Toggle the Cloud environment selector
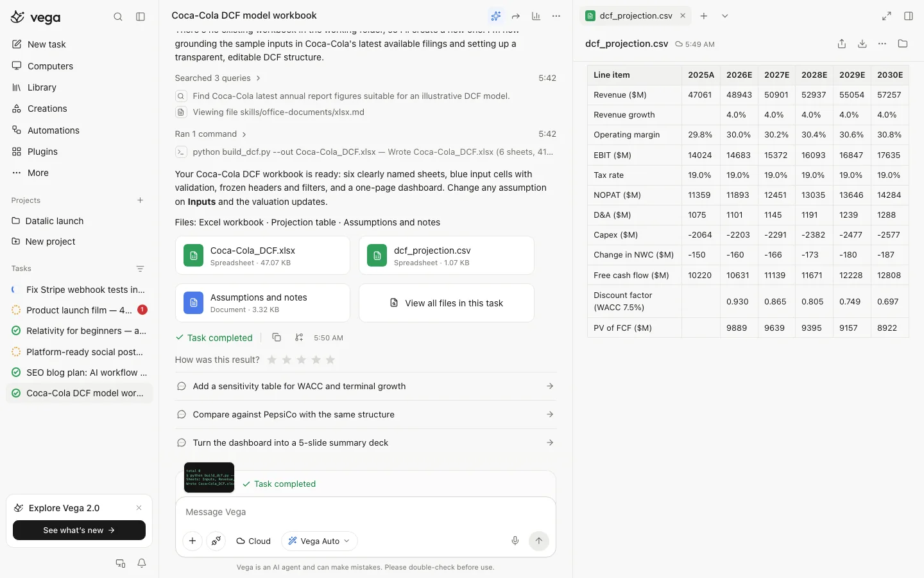The height and width of the screenshot is (578, 924). [x=253, y=541]
